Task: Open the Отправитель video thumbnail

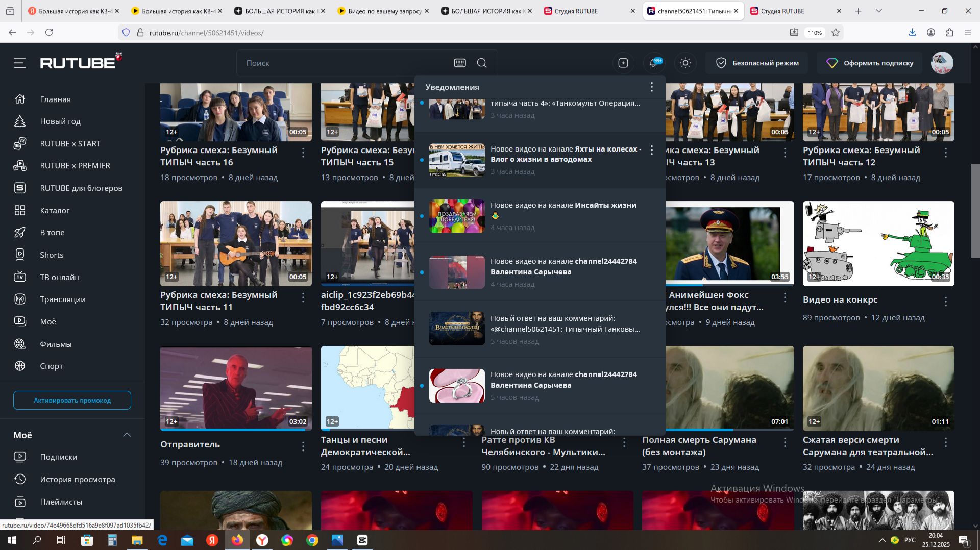Action: click(x=236, y=388)
